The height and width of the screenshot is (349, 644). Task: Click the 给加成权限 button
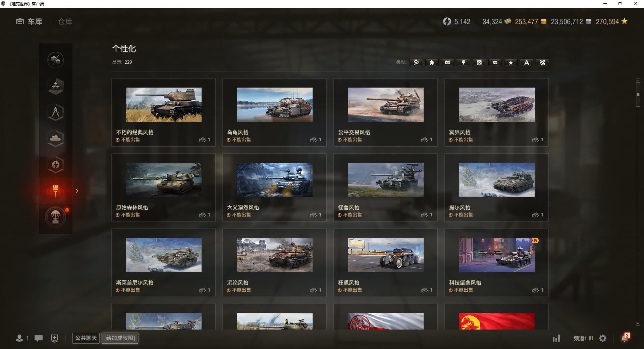pos(120,338)
